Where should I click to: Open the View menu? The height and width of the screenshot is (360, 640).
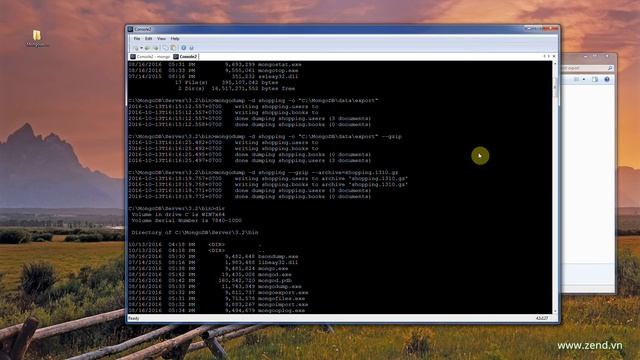(x=161, y=38)
